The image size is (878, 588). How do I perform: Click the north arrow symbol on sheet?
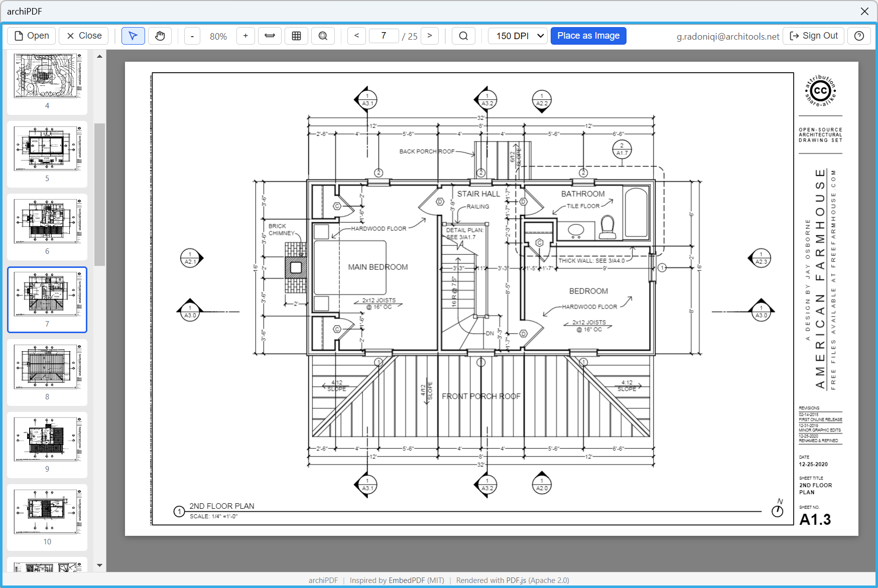pos(778,509)
